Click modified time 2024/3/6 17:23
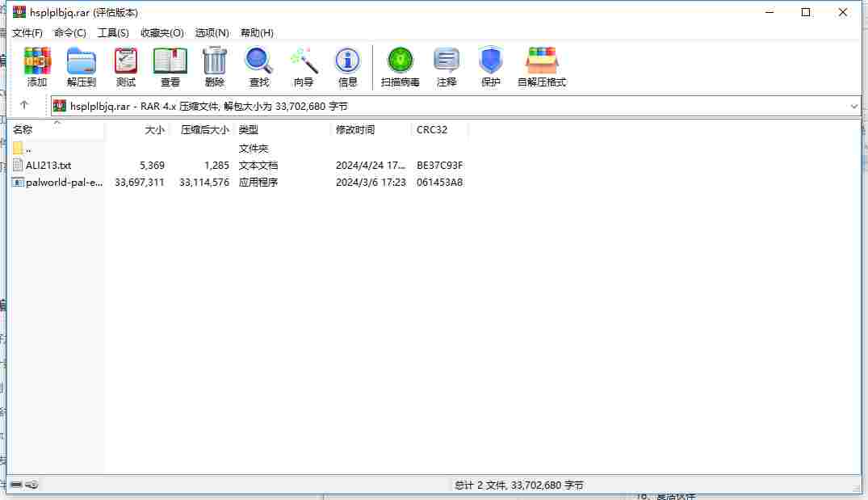The image size is (868, 500). [x=371, y=183]
